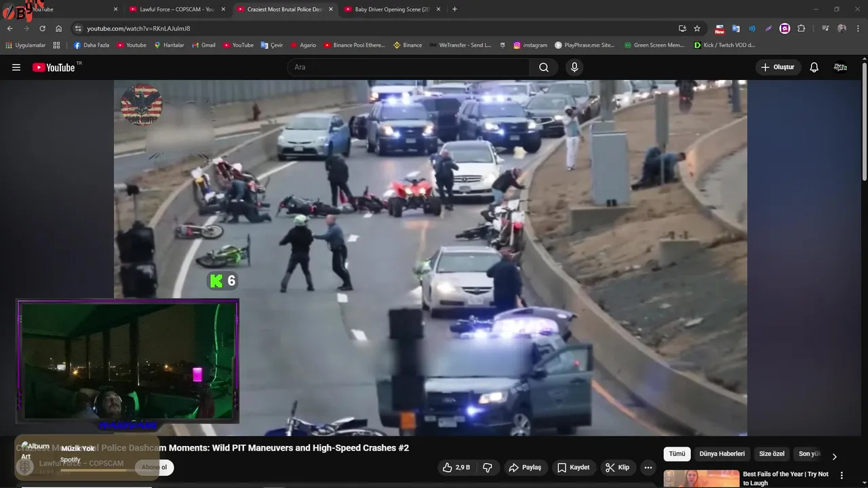Click the Oluştur create button
This screenshot has width=868, height=488.
coord(778,67)
